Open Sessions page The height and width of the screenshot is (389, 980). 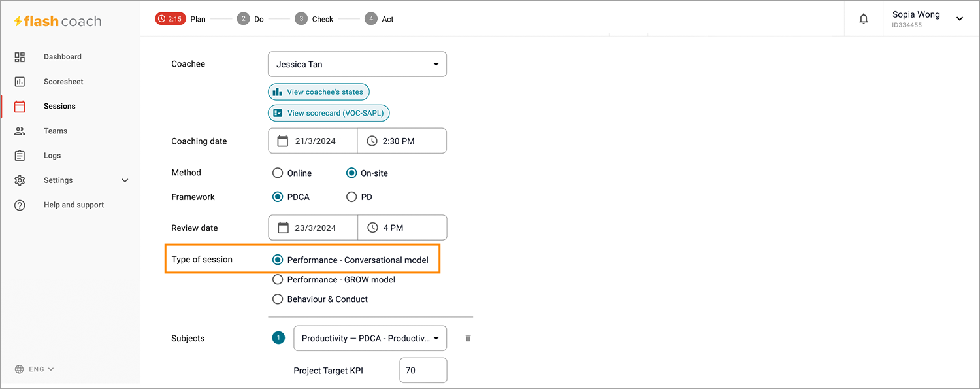pyautogui.click(x=59, y=106)
